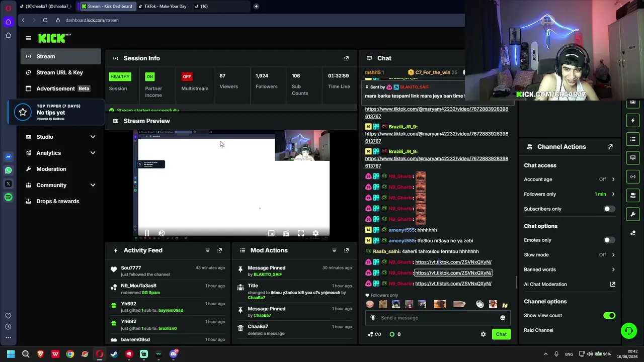Open AI Chat Moderation link

coord(570,284)
